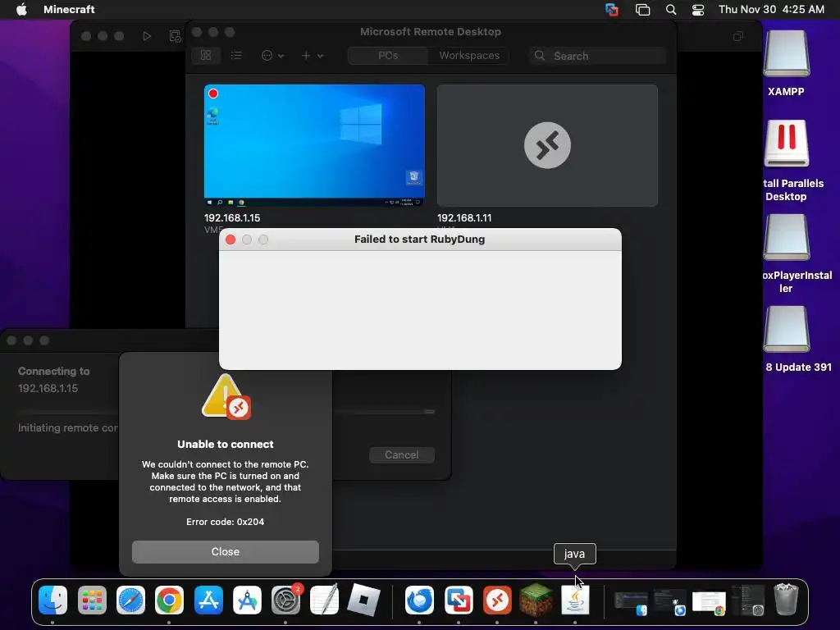Restore minimized window with Finder badge in dock

pos(631,602)
